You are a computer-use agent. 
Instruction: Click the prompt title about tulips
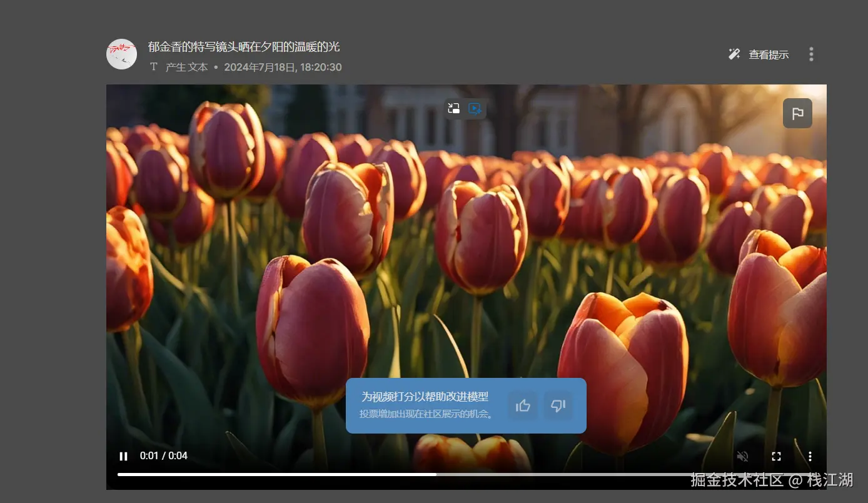click(244, 47)
